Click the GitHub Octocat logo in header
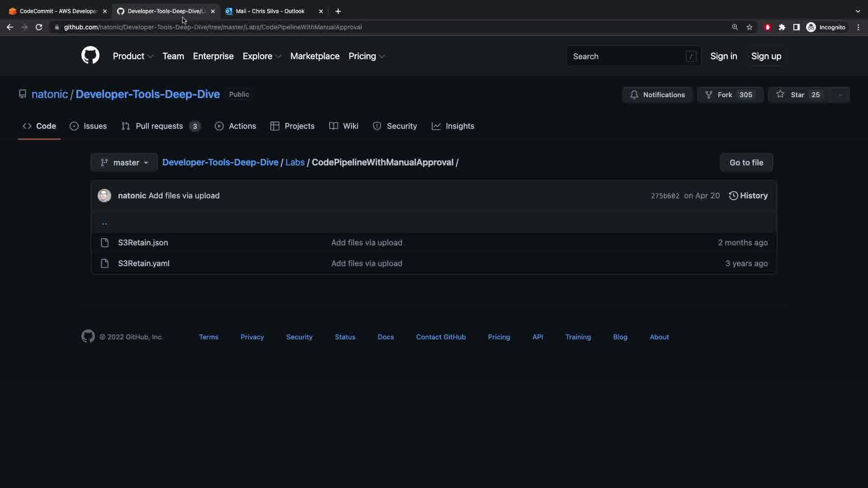 pyautogui.click(x=90, y=56)
